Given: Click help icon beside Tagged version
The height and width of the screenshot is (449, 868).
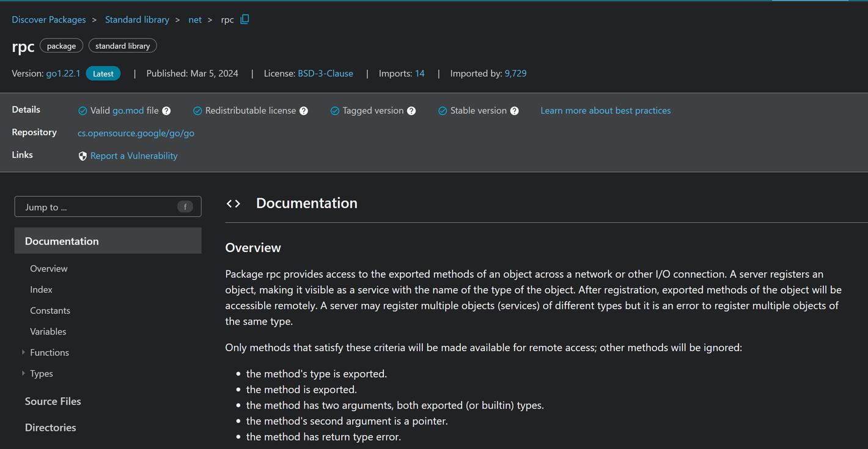Looking at the screenshot, I should (x=411, y=111).
